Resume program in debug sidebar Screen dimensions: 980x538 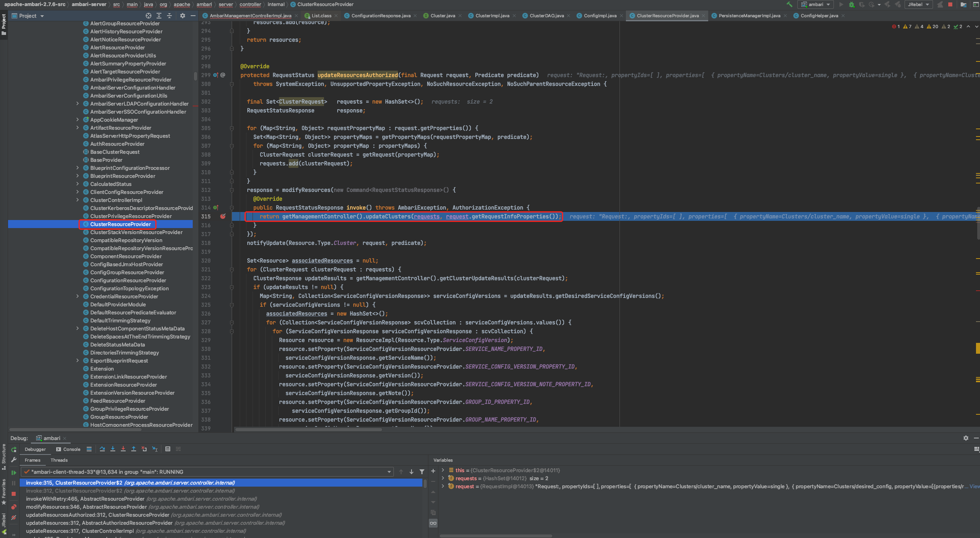tap(14, 473)
